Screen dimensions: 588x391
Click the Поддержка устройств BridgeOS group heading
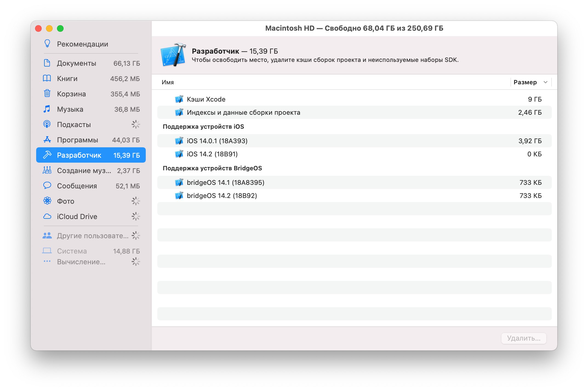(x=212, y=168)
